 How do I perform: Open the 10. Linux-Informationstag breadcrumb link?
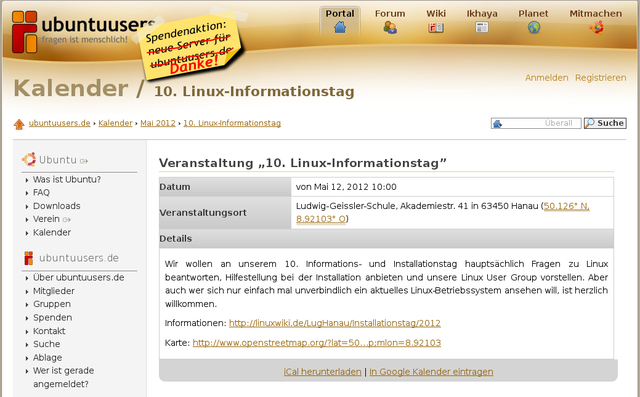pyautogui.click(x=232, y=123)
